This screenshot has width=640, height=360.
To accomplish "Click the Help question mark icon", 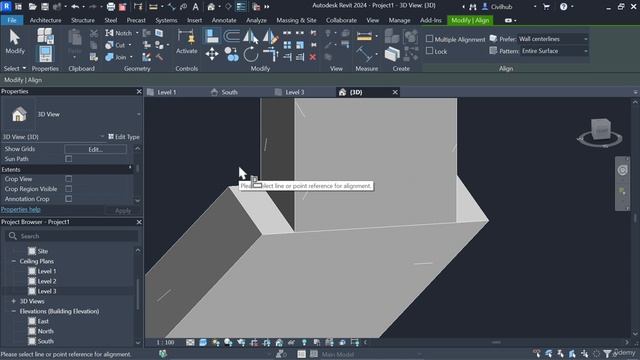I will 563,7.
